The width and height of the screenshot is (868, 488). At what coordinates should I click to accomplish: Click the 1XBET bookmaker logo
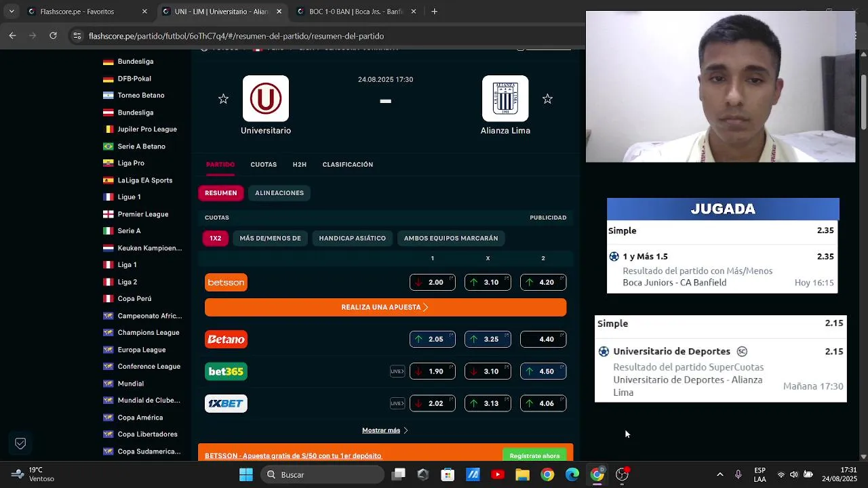pos(226,403)
